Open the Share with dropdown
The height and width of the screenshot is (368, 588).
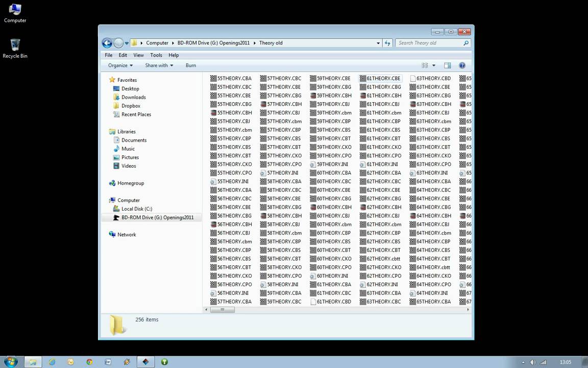[159, 65]
